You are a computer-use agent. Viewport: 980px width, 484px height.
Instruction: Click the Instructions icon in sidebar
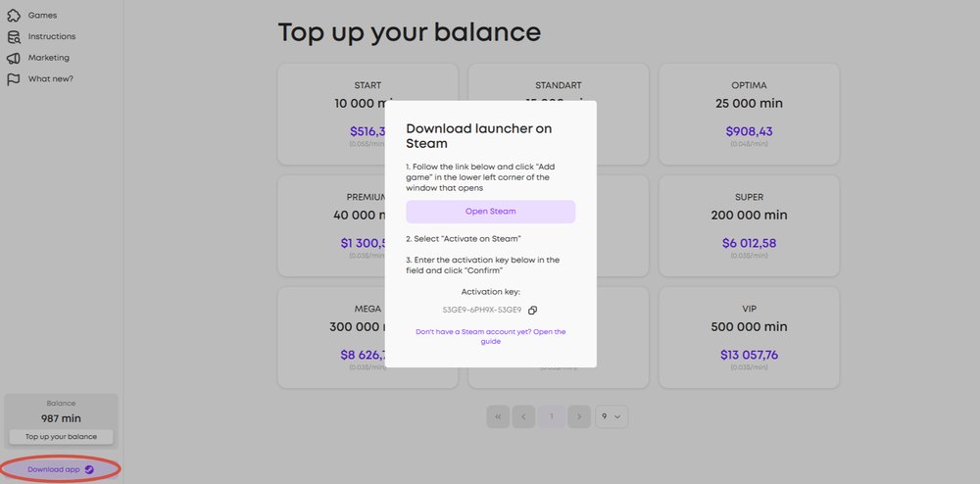coord(14,37)
